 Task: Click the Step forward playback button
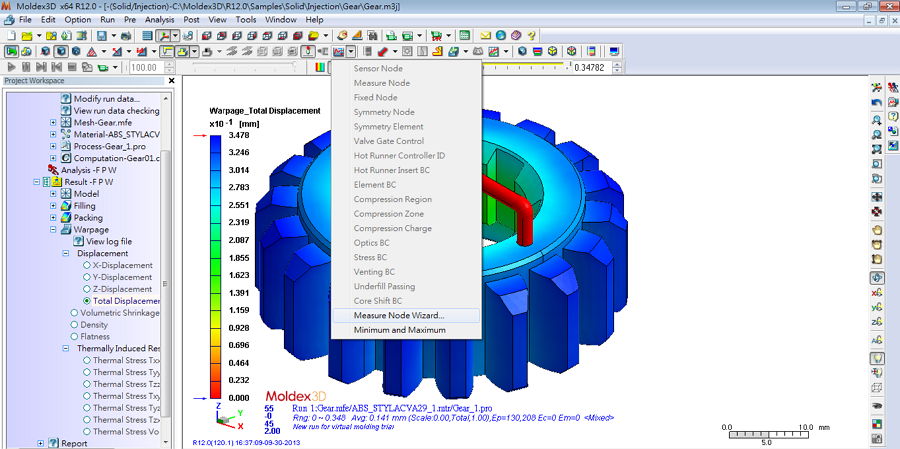pos(41,67)
